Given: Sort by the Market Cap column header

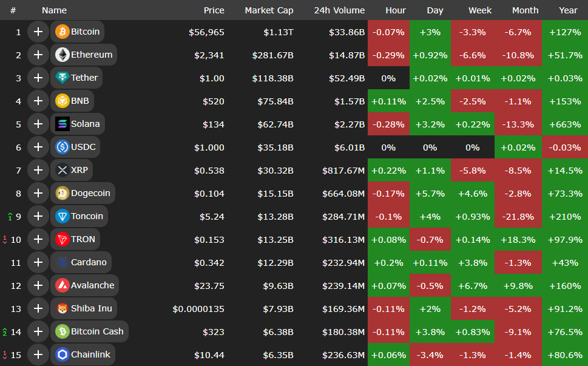Looking at the screenshot, I should pos(269,10).
